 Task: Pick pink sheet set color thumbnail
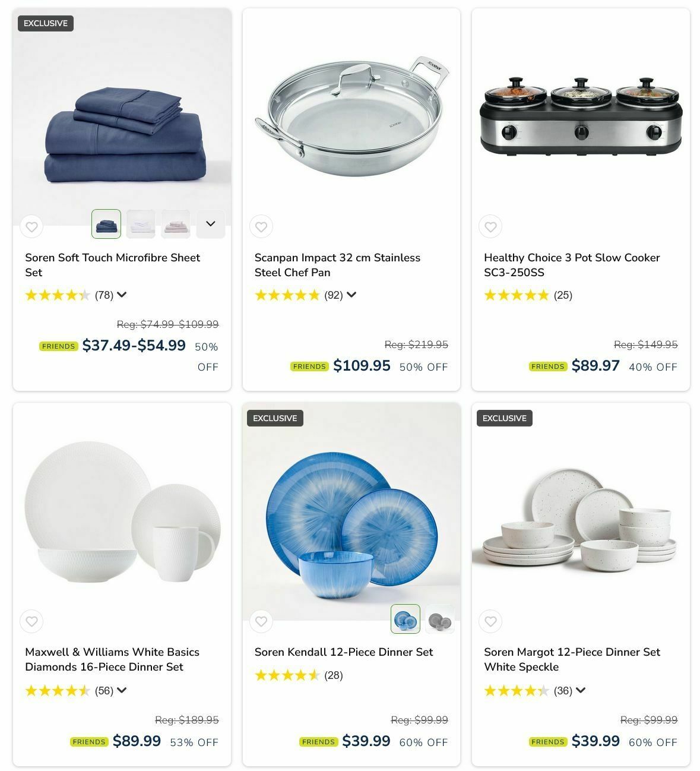pyautogui.click(x=176, y=224)
